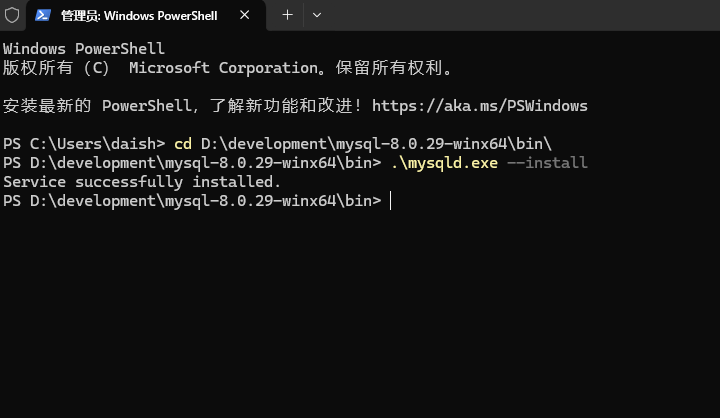Place cursor at the active prompt caret
The height and width of the screenshot is (418, 720).
point(390,201)
